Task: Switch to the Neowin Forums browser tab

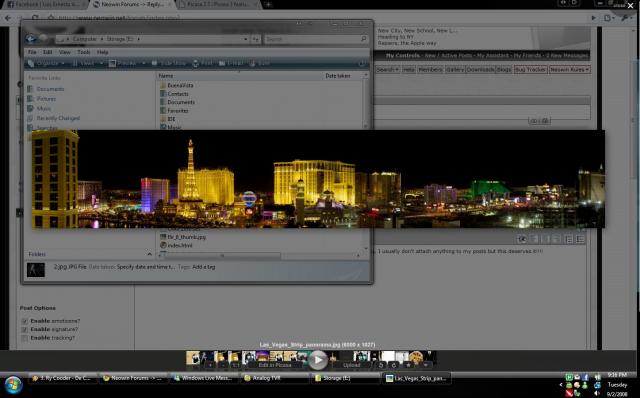Action: tap(131, 4)
